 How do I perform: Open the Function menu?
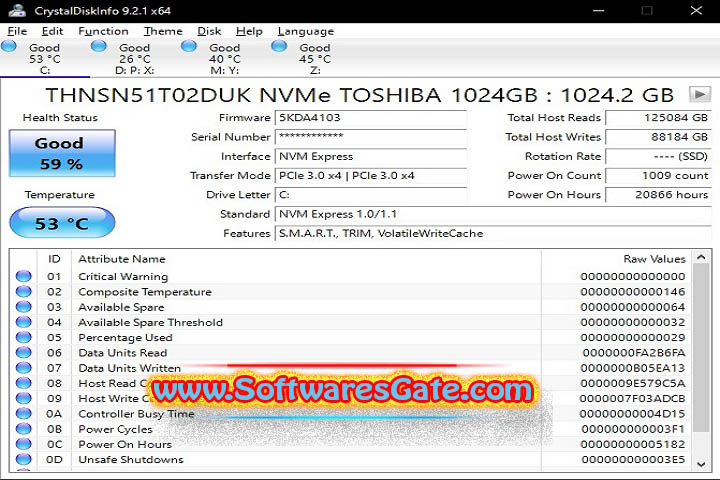click(103, 31)
